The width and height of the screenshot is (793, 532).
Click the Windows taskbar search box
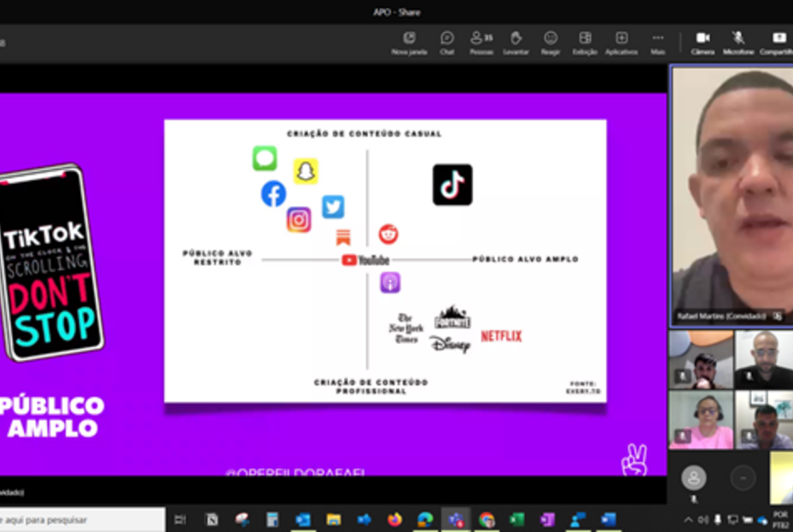pyautogui.click(x=80, y=520)
